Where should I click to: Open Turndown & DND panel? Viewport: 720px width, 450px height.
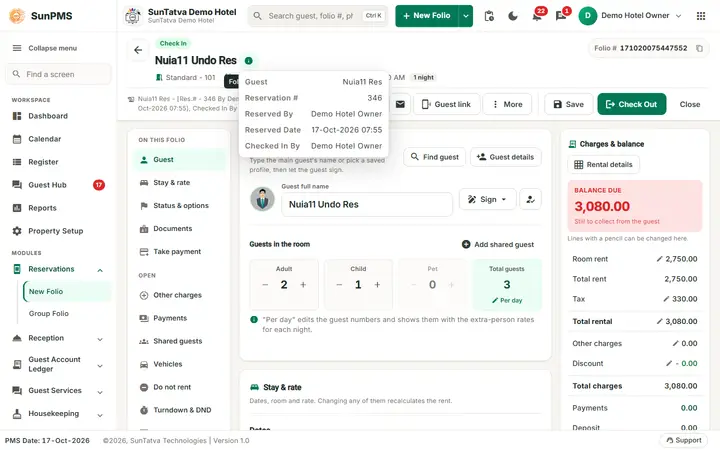pyautogui.click(x=180, y=410)
